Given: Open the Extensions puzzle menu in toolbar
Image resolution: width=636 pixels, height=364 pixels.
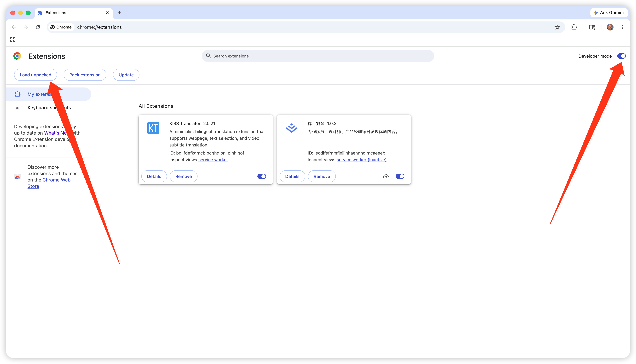Looking at the screenshot, I should point(574,27).
